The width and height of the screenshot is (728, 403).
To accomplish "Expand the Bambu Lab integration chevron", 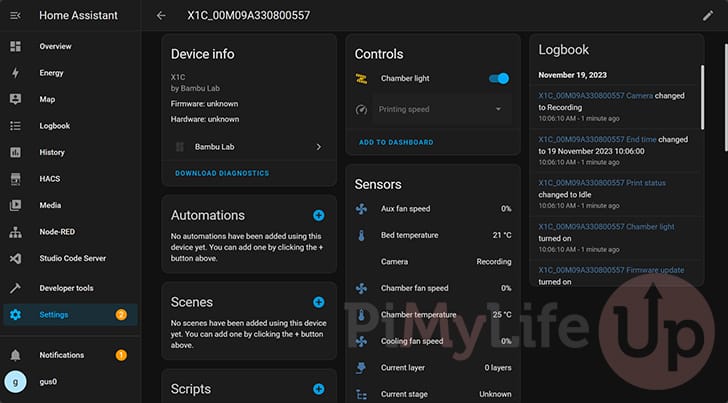I will point(318,147).
